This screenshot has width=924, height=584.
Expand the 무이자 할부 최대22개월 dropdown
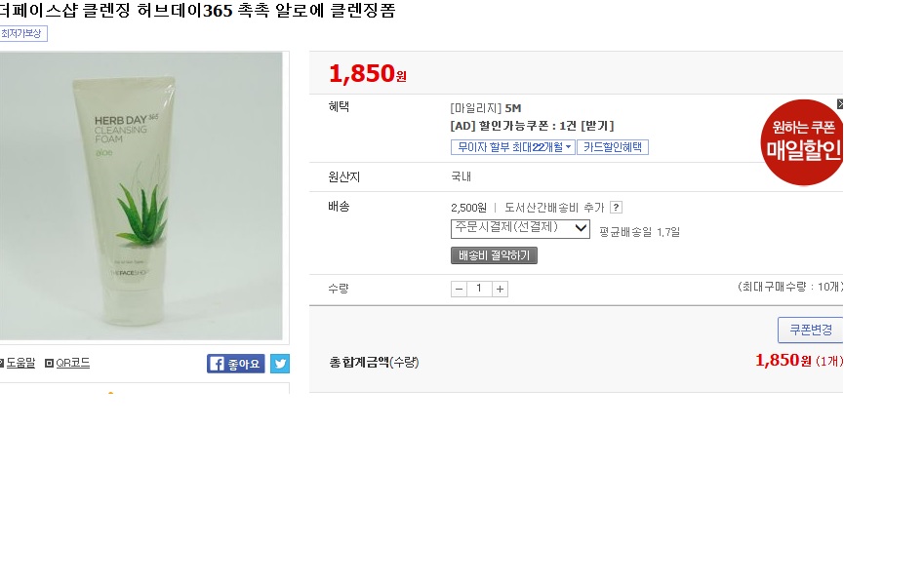point(512,147)
